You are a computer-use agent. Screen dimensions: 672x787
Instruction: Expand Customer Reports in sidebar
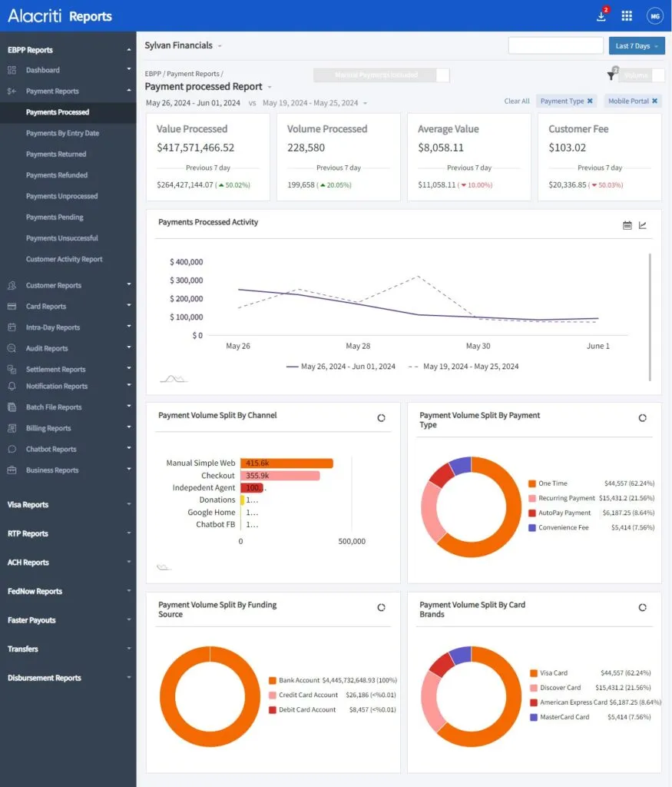pyautogui.click(x=67, y=285)
